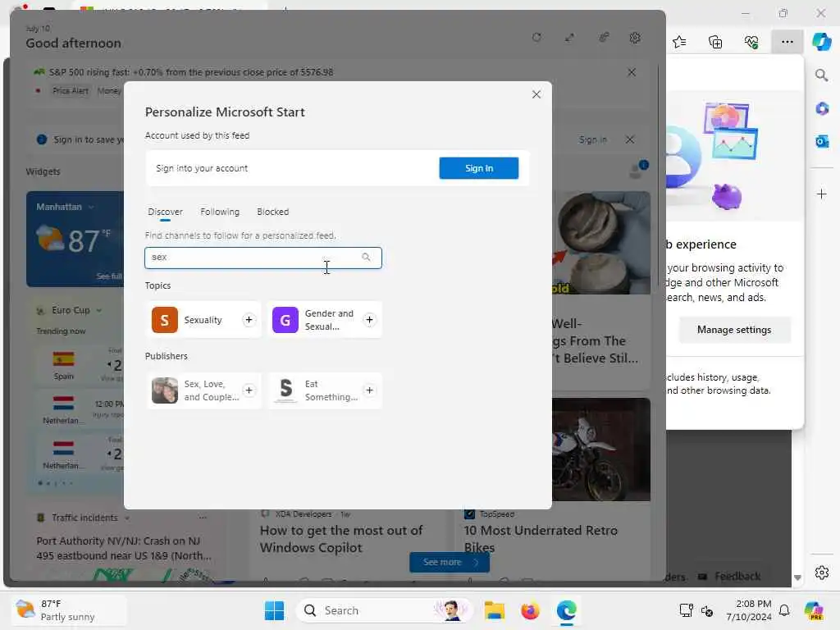Refresh the widgets feed

point(536,38)
